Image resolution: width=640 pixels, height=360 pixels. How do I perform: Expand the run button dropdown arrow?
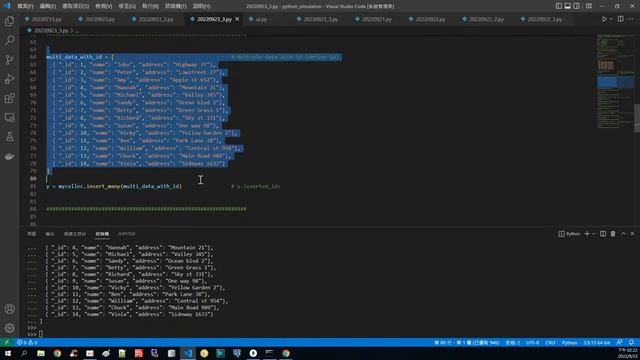611,19
